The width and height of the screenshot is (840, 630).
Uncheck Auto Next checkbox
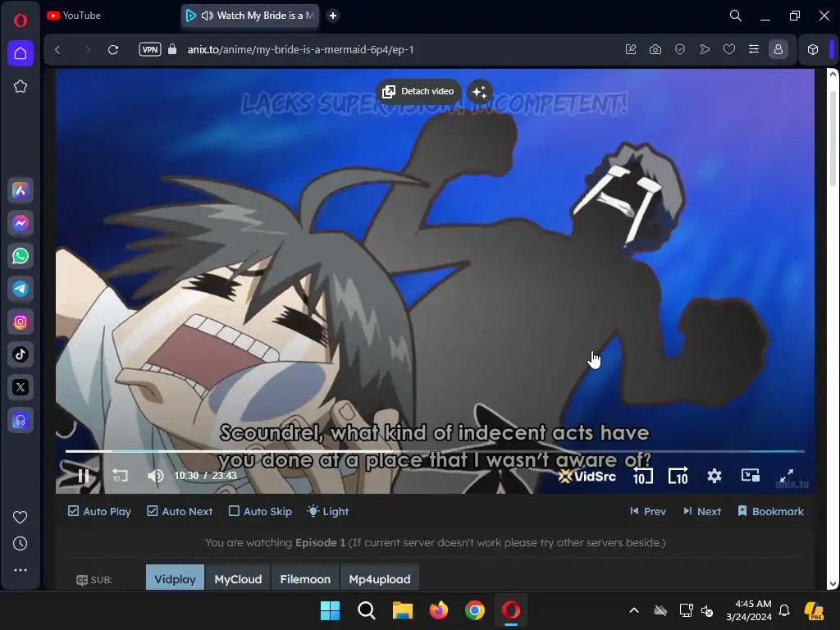(152, 511)
